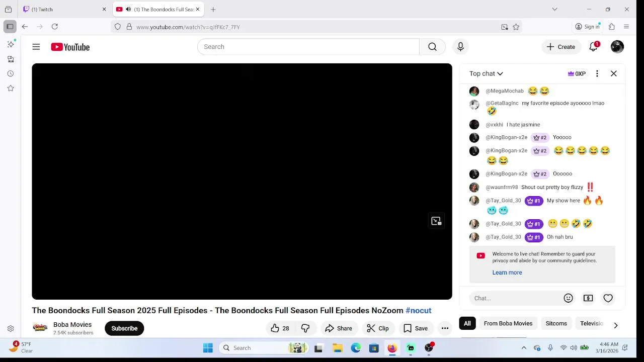Image resolution: width=644 pixels, height=362 pixels.
Task: Go back to previous page
Action: click(25, 27)
